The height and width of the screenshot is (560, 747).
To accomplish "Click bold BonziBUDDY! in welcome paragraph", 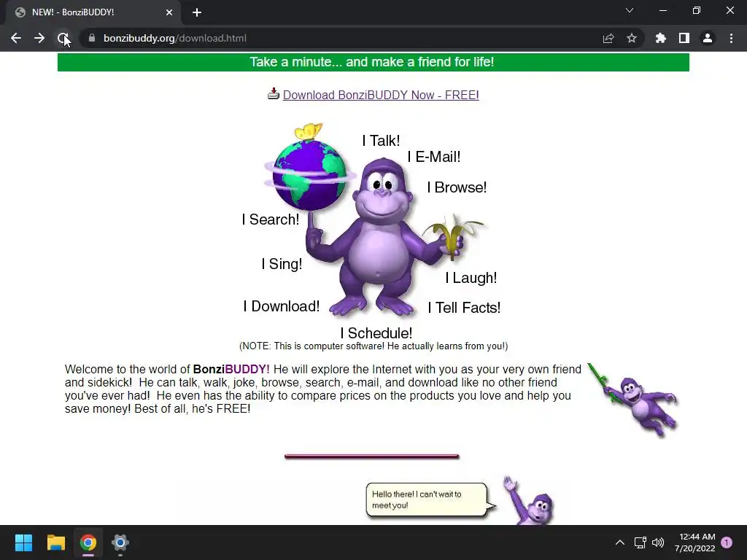I will pos(231,369).
